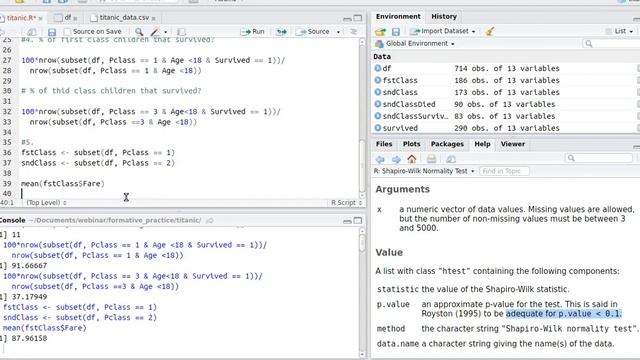Open the (Top Level) scope selector
Viewport: 640px width, 360px height.
click(47, 202)
